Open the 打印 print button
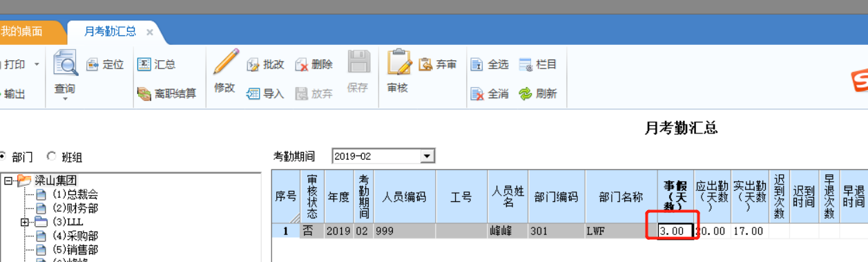Image resolution: width=868 pixels, height=262 pixels. (x=15, y=64)
